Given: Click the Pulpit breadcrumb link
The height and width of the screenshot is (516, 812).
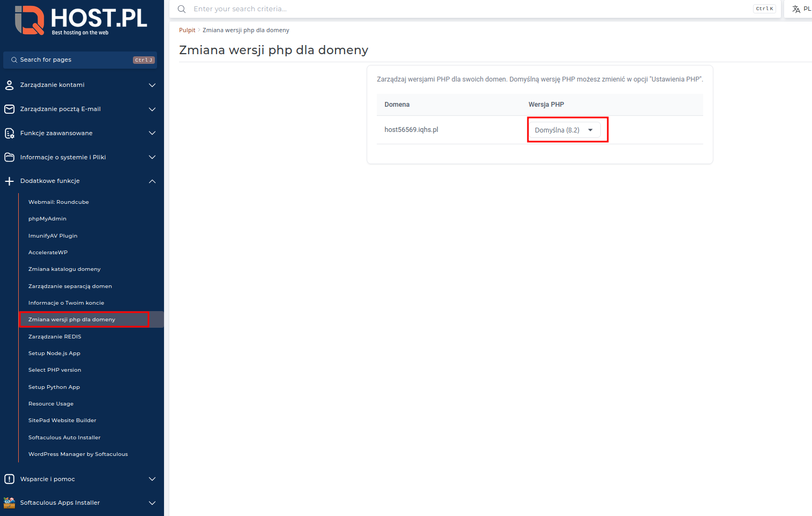Looking at the screenshot, I should point(187,30).
